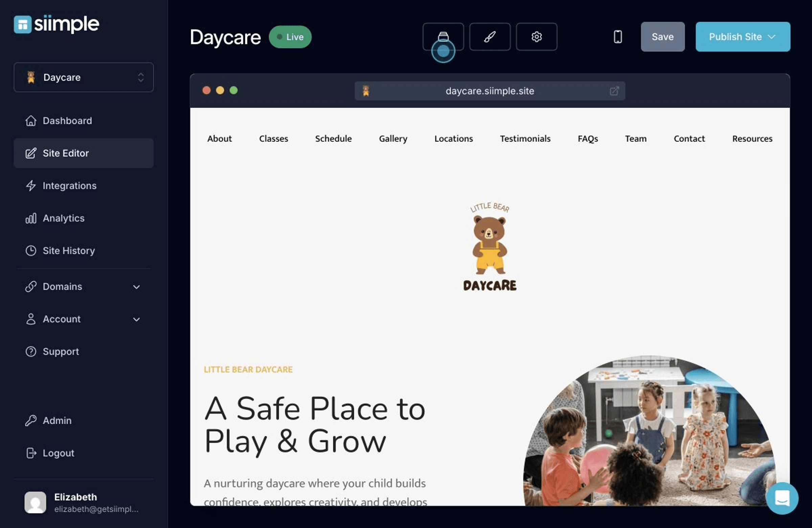Go to Dashboard in sidebar
Image resolution: width=812 pixels, height=528 pixels.
click(84, 120)
